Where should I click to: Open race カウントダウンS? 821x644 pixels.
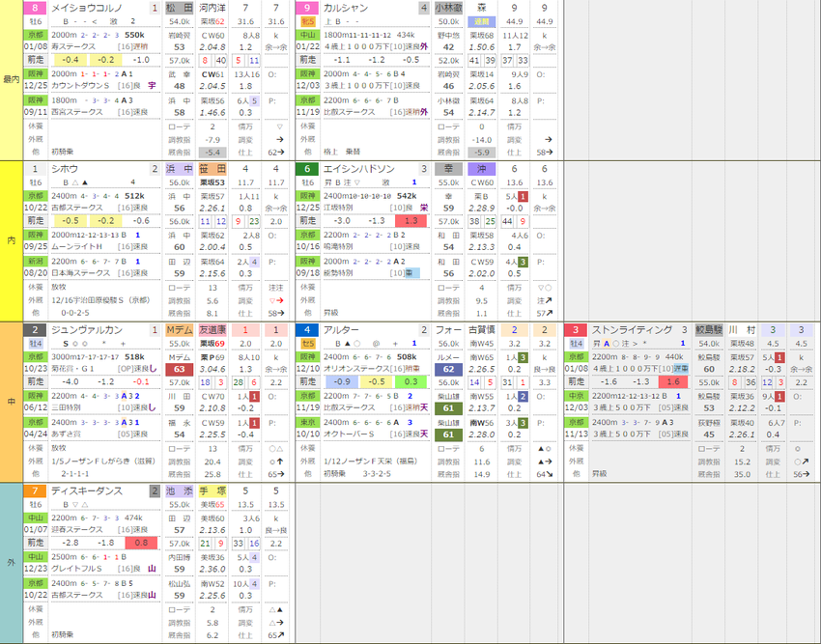(x=80, y=86)
